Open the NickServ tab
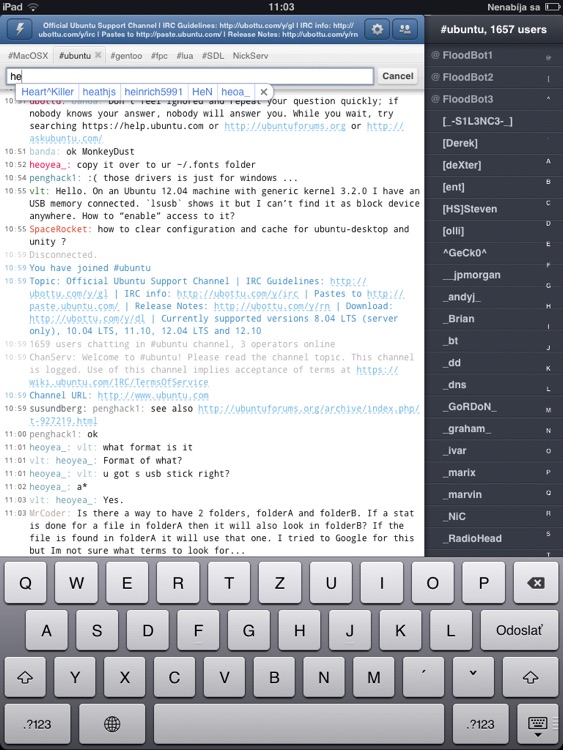 (x=250, y=55)
